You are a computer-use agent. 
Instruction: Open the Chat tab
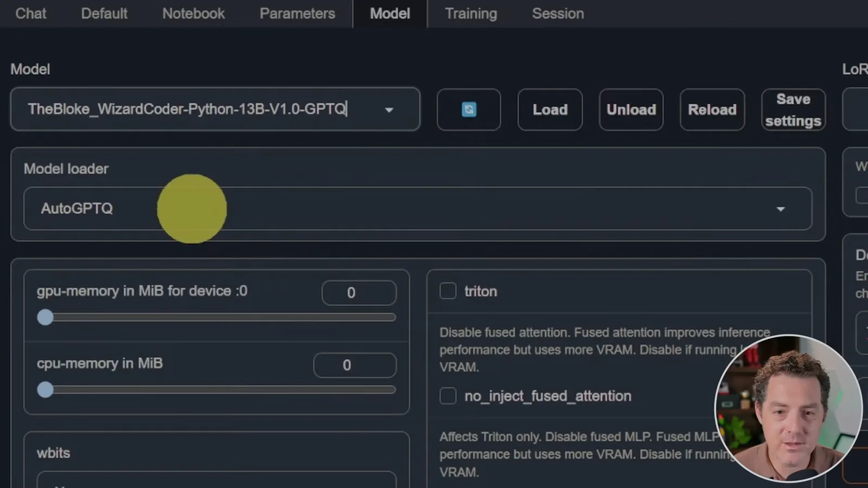[x=31, y=14]
